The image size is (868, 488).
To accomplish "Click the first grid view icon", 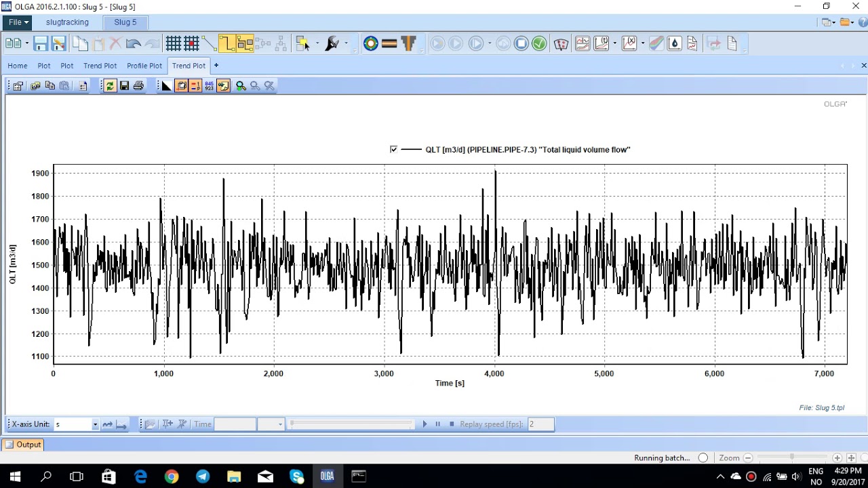I will coord(174,44).
